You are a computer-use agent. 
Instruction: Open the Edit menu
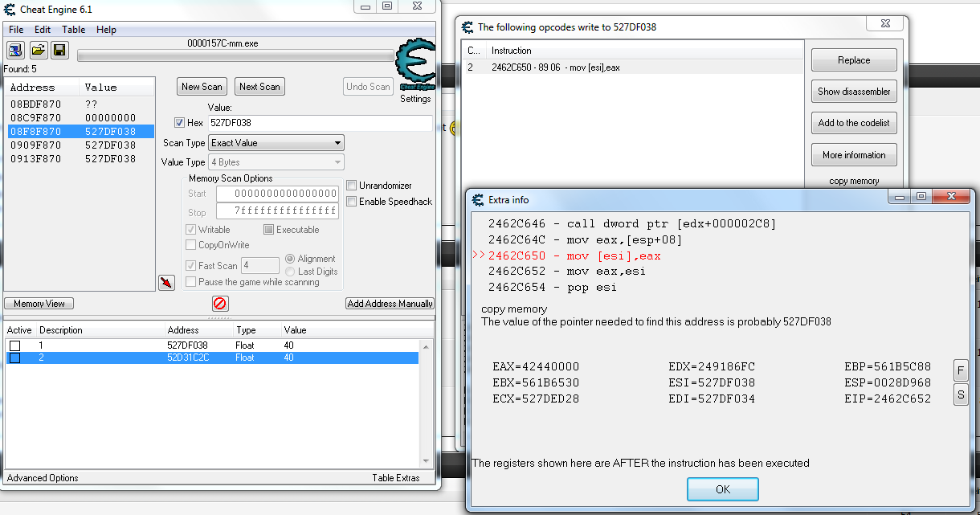43,30
